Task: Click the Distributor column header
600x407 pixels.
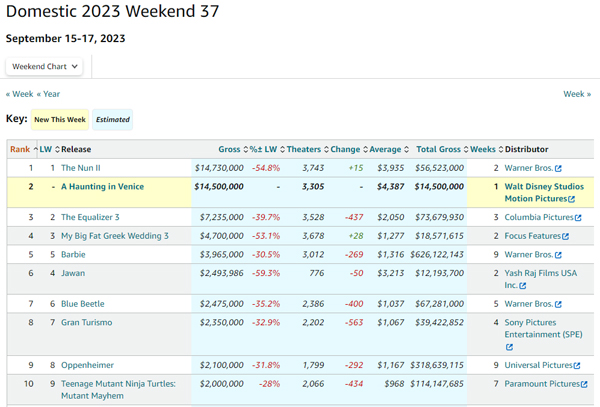Action: click(527, 149)
